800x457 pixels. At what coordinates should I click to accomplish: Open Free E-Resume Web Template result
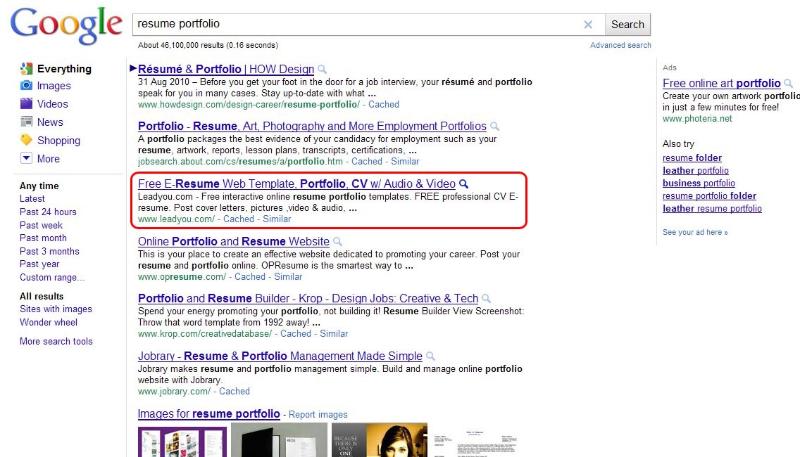pos(296,184)
